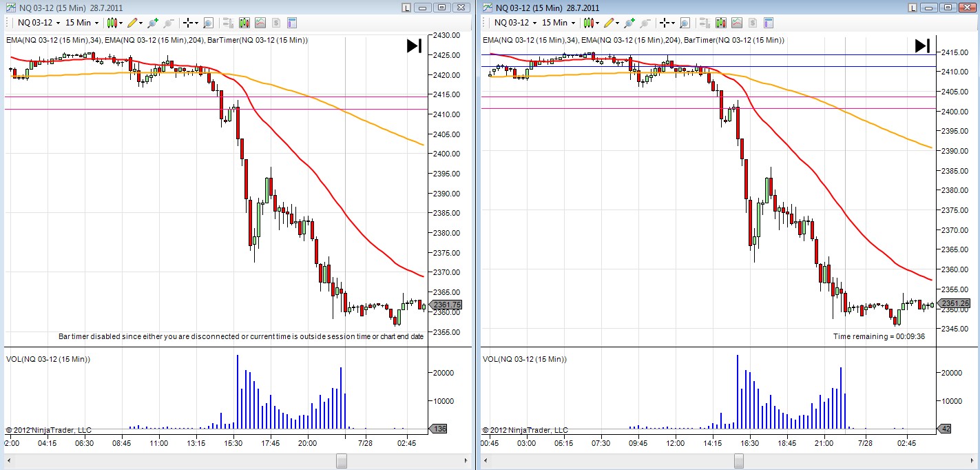Click the zoom in icon in left window

click(x=153, y=23)
